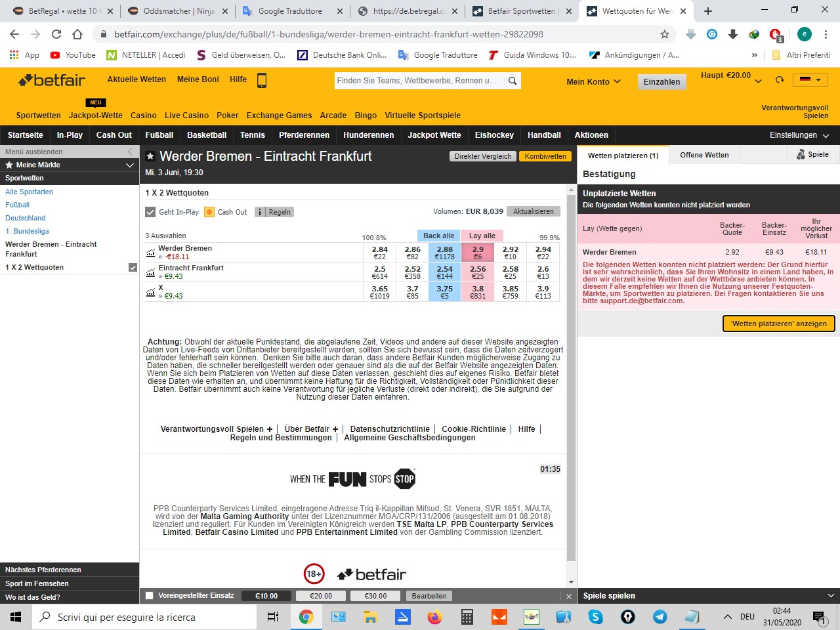Open Chrome from the taskbar

(x=306, y=617)
